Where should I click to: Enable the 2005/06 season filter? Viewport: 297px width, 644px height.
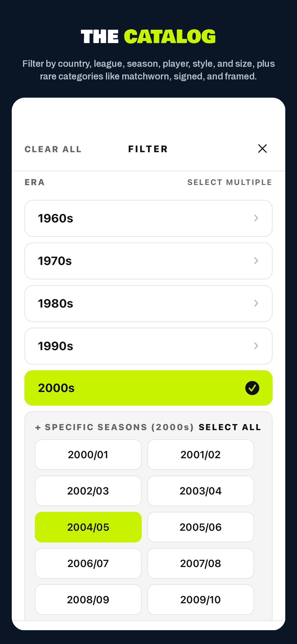tap(201, 527)
